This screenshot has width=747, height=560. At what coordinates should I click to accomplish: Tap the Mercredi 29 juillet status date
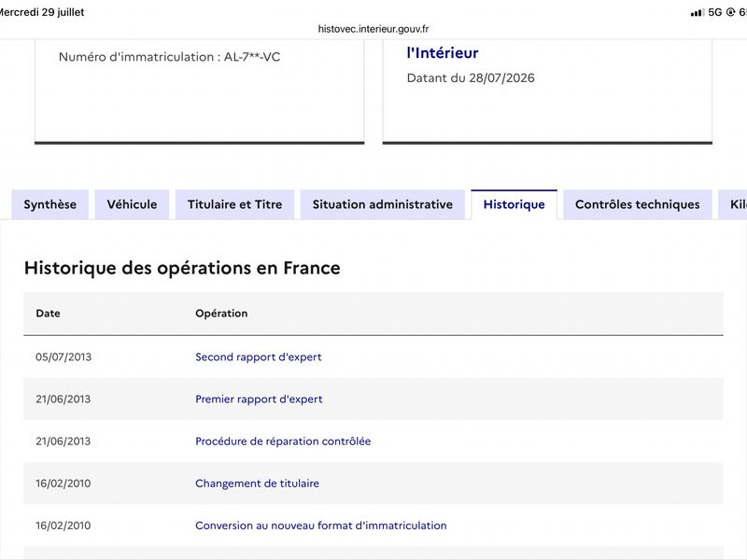tap(42, 12)
